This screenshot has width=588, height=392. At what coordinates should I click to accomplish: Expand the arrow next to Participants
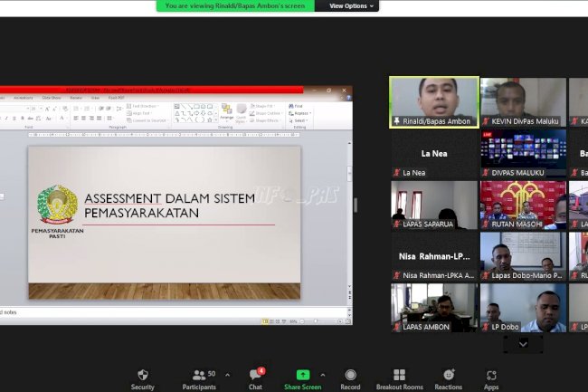click(227, 374)
